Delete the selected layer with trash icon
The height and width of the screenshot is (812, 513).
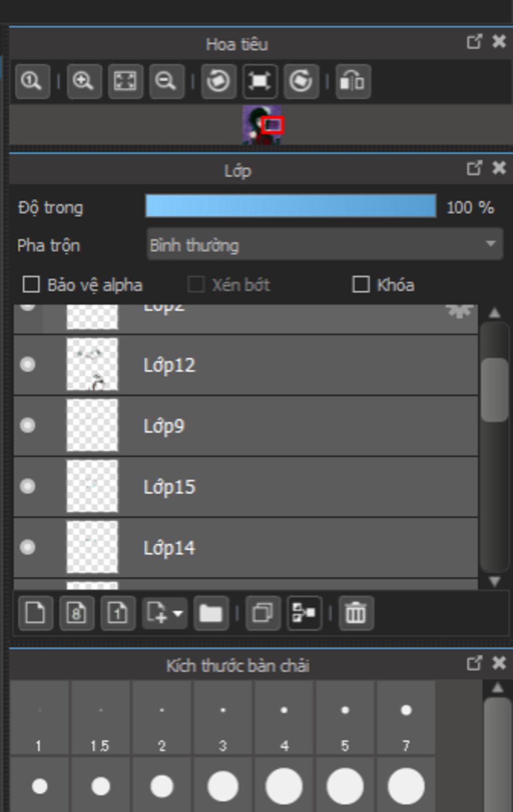pyautogui.click(x=356, y=613)
